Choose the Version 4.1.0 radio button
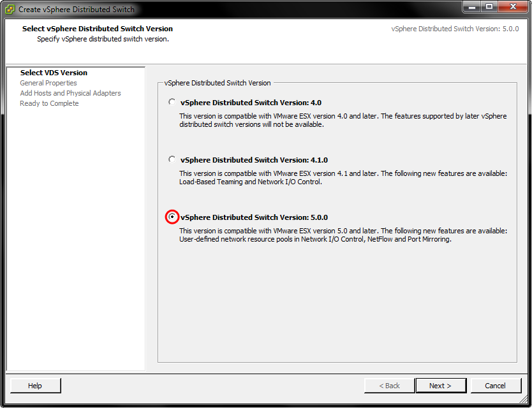Image resolution: width=532 pixels, height=408 pixels. click(x=172, y=159)
